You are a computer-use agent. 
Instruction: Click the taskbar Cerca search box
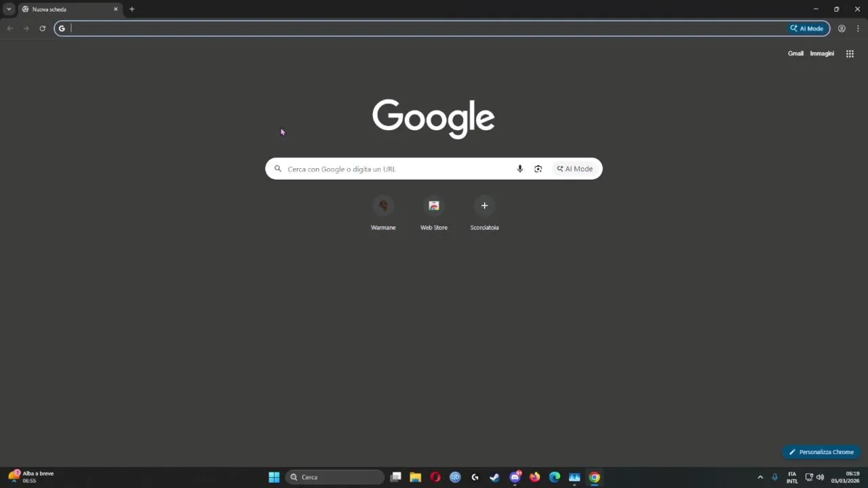pyautogui.click(x=335, y=477)
